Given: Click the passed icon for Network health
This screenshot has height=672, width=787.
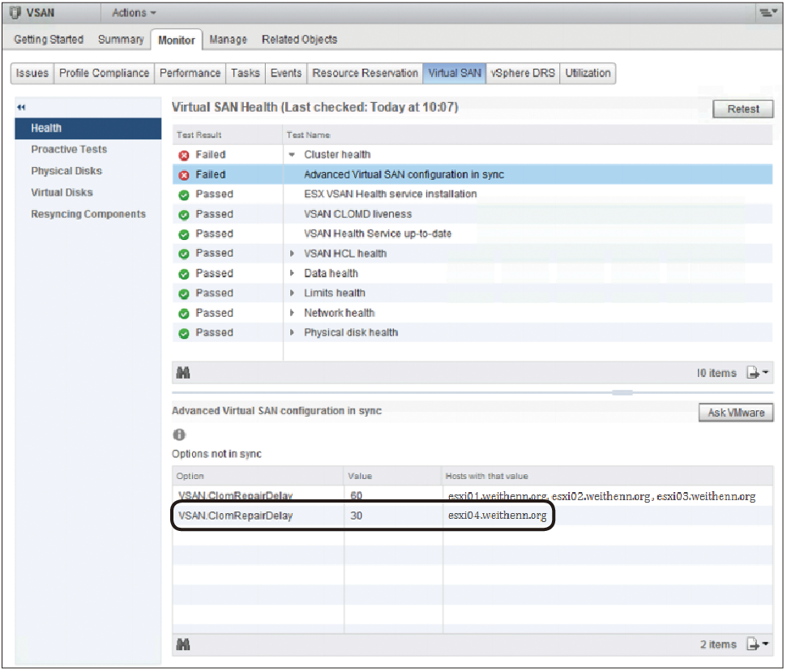Looking at the screenshot, I should coord(184,314).
